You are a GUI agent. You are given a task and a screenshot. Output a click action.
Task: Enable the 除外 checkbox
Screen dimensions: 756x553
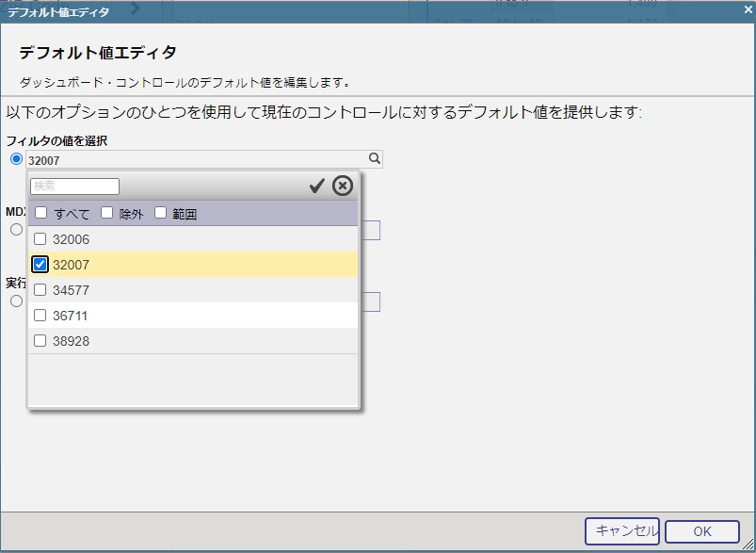point(106,214)
